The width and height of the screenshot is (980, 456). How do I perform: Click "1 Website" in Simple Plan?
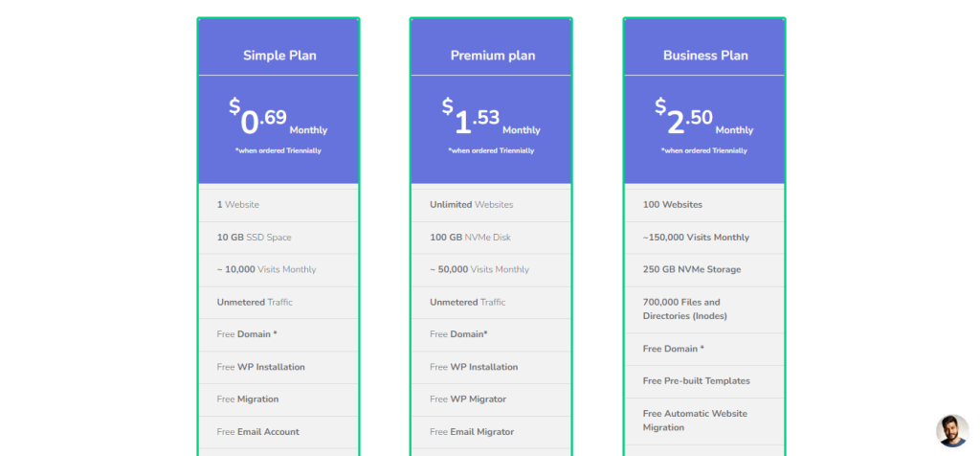(x=238, y=205)
